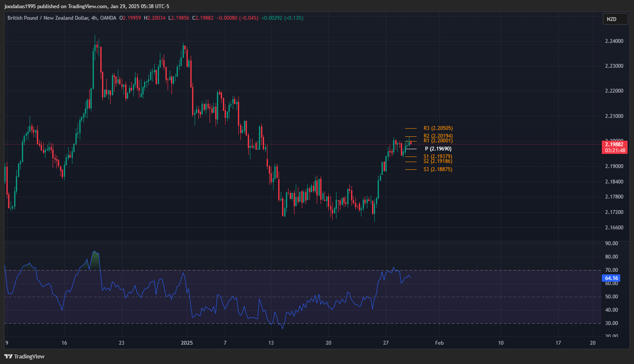The width and height of the screenshot is (634, 364).
Task: Click the 2025 label on the time axis
Action: (187, 343)
